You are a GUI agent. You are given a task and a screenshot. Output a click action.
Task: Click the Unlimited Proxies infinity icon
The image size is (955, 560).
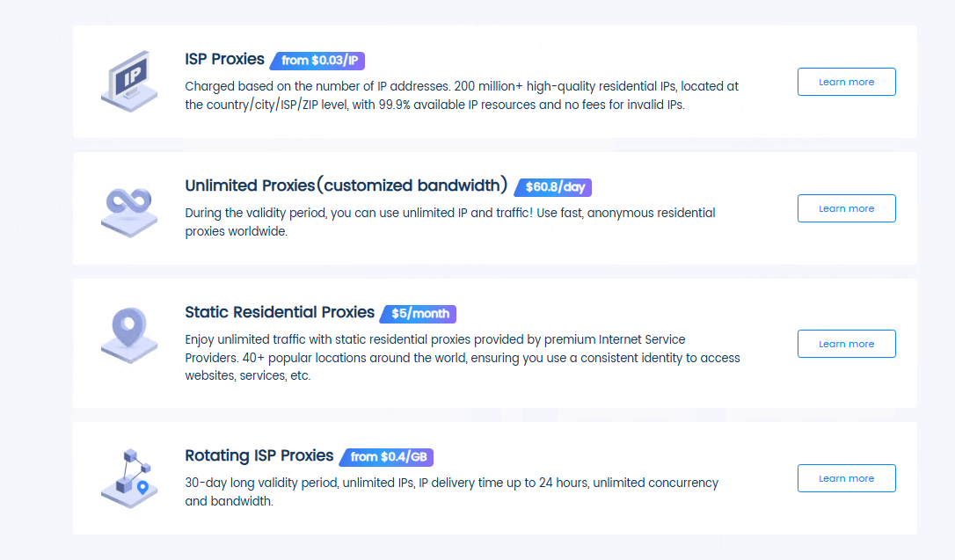pos(129,209)
